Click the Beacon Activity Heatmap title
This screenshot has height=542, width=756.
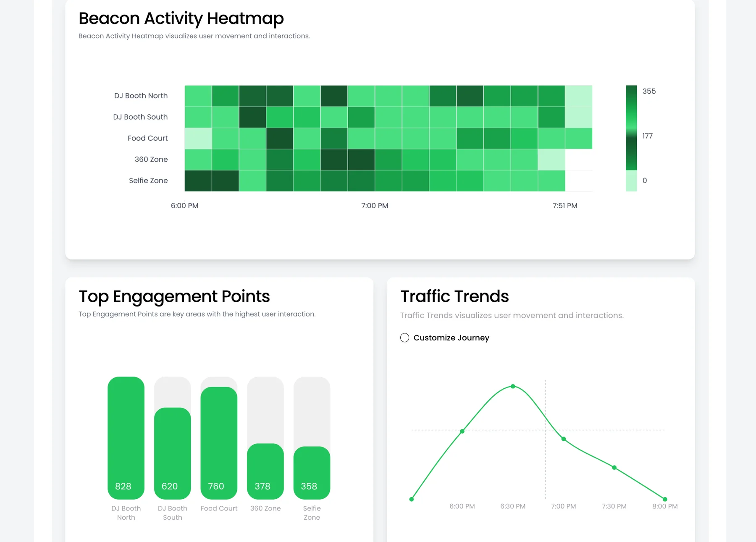(x=181, y=18)
